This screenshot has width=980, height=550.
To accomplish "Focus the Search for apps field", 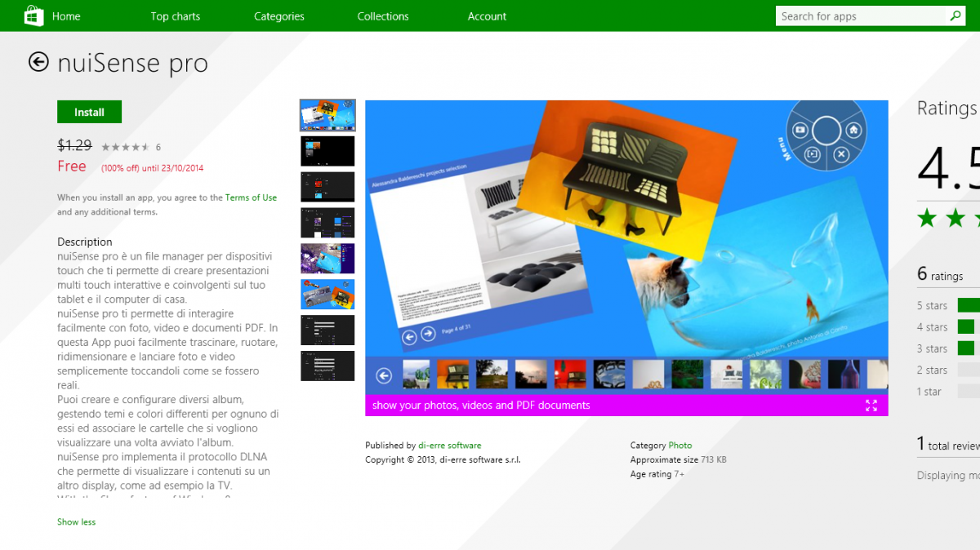I will pos(861,16).
